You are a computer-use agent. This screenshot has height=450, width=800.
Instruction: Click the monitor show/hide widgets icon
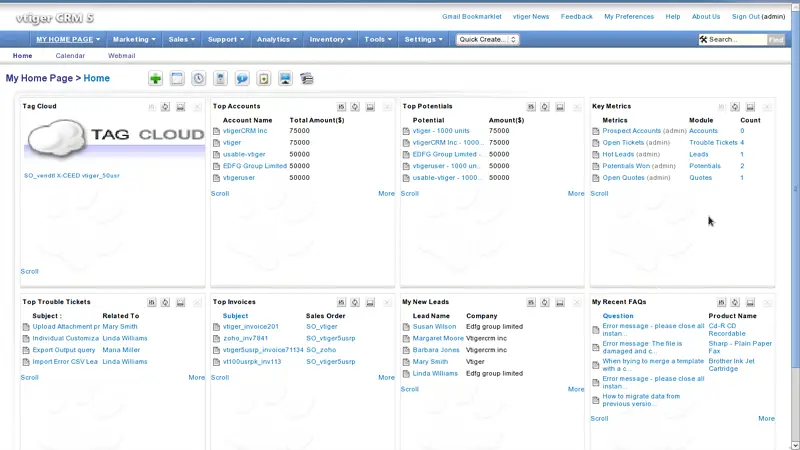[285, 79]
